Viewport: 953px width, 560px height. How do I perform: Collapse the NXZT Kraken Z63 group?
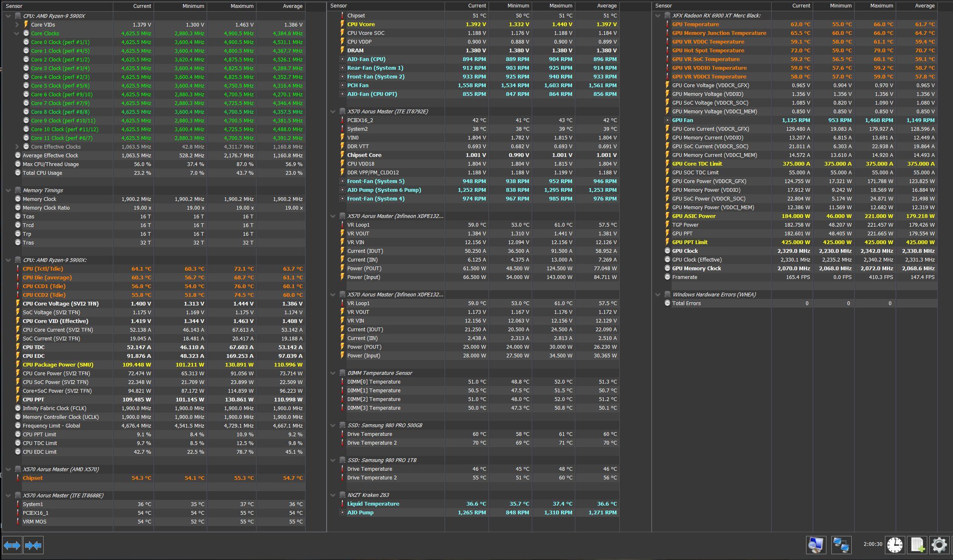tap(333, 495)
